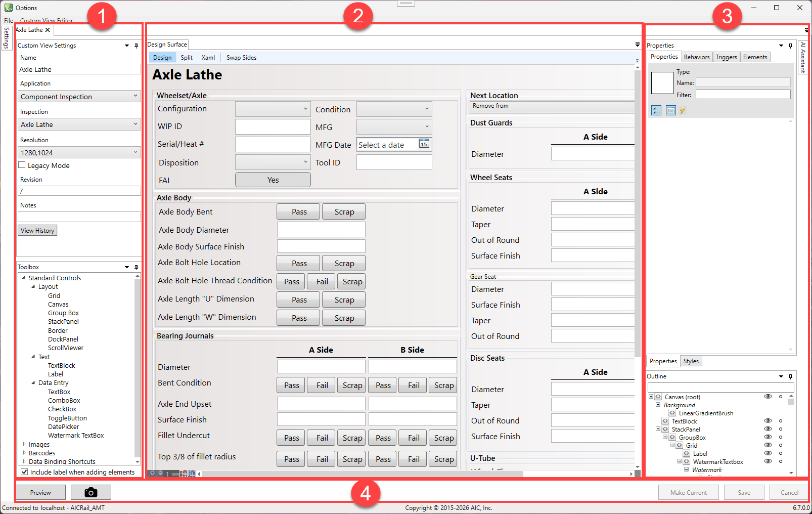Click the Save button

(x=744, y=492)
